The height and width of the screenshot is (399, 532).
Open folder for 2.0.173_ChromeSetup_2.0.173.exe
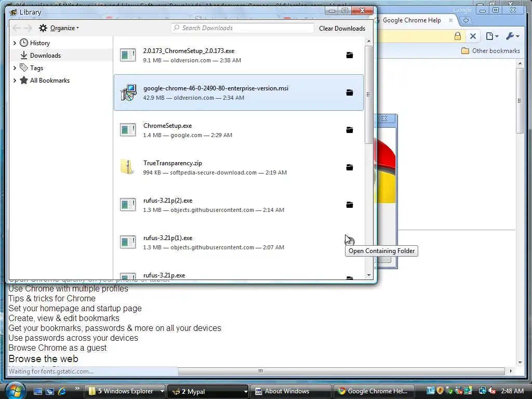[350, 55]
